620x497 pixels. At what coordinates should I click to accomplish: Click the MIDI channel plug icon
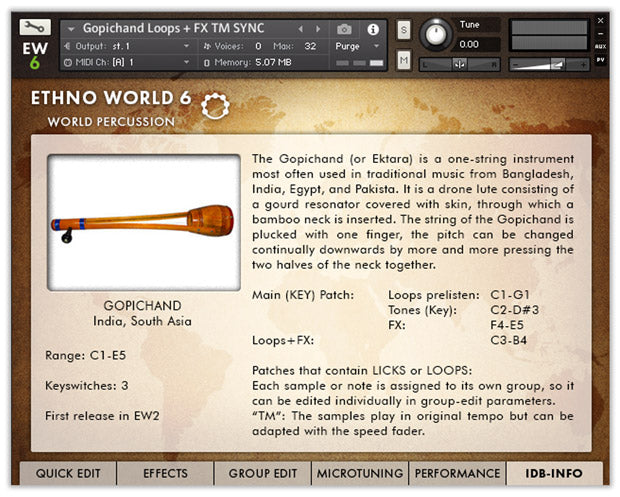click(x=68, y=62)
